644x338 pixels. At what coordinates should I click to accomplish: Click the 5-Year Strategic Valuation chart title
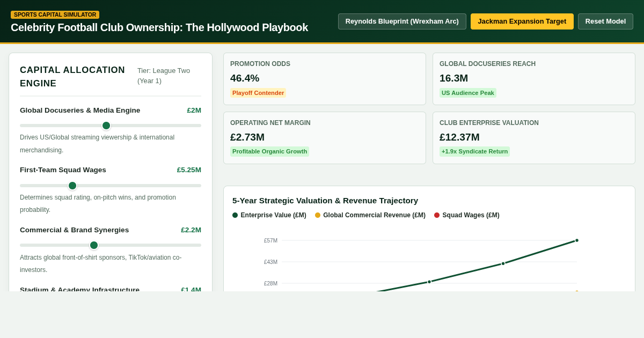tap(325, 201)
